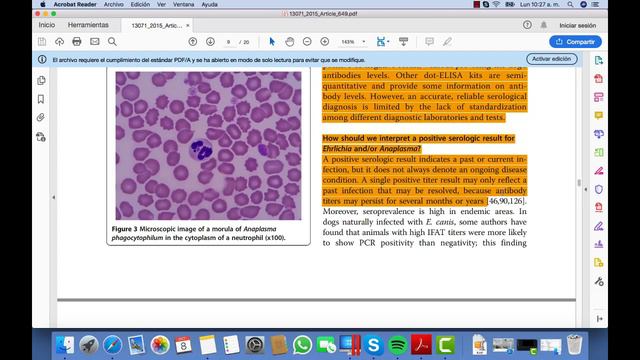Select the 13071_2015_Artic... document tab
This screenshot has height=360, width=640.
156,25
